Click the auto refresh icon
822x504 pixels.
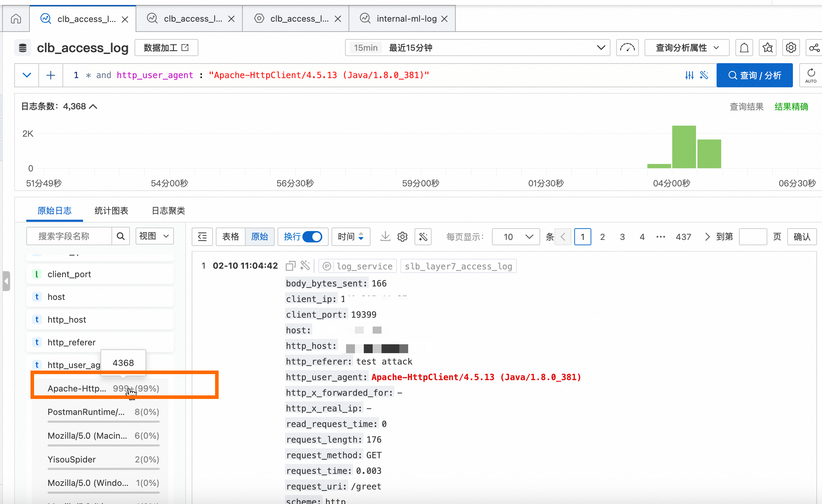tap(811, 75)
